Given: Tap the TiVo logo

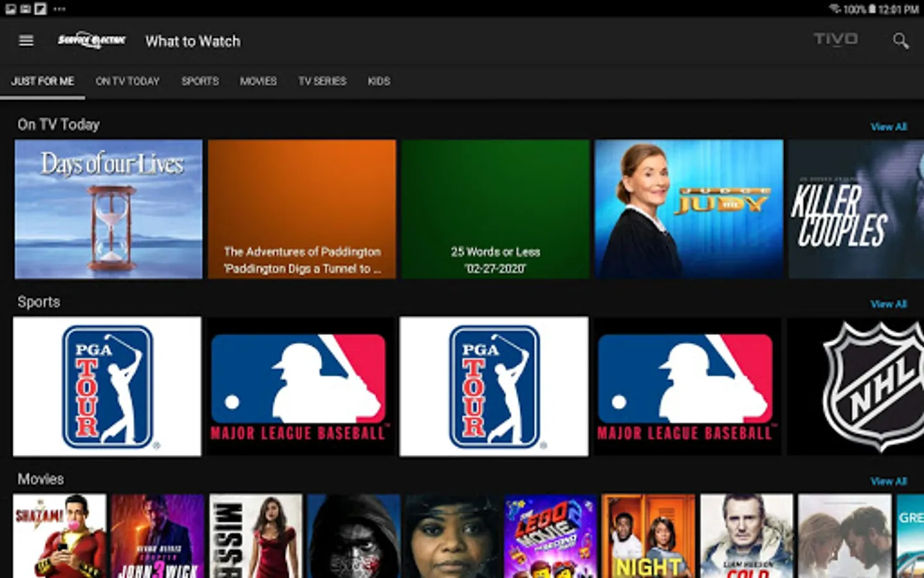Looking at the screenshot, I should [835, 39].
